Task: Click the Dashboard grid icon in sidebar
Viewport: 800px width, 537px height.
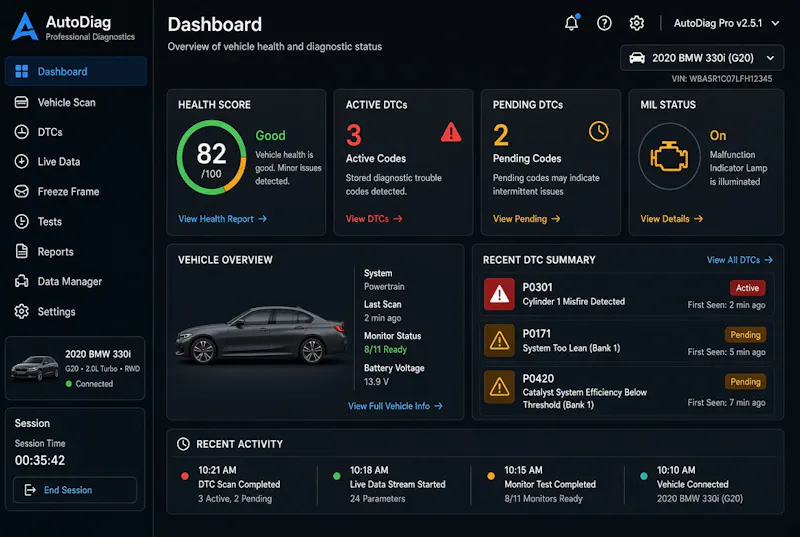Action: (21, 71)
